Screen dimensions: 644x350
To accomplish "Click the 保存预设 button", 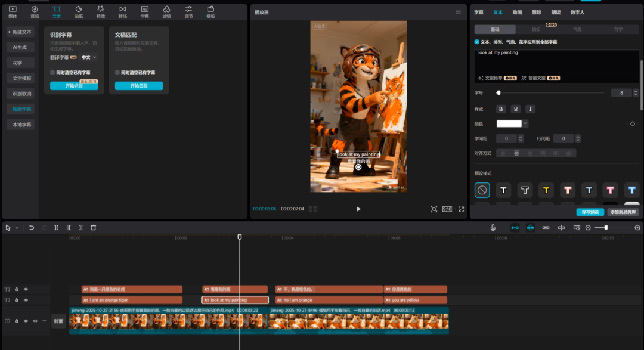I will pyautogui.click(x=590, y=212).
